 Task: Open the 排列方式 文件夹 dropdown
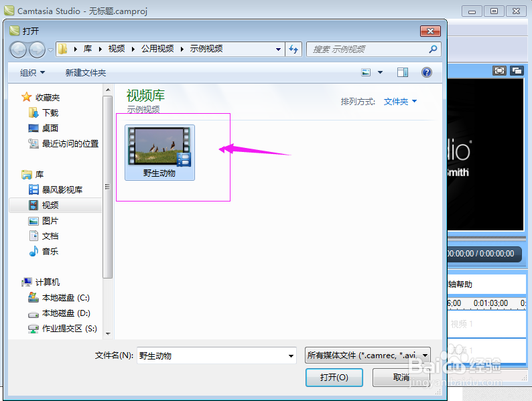[400, 102]
